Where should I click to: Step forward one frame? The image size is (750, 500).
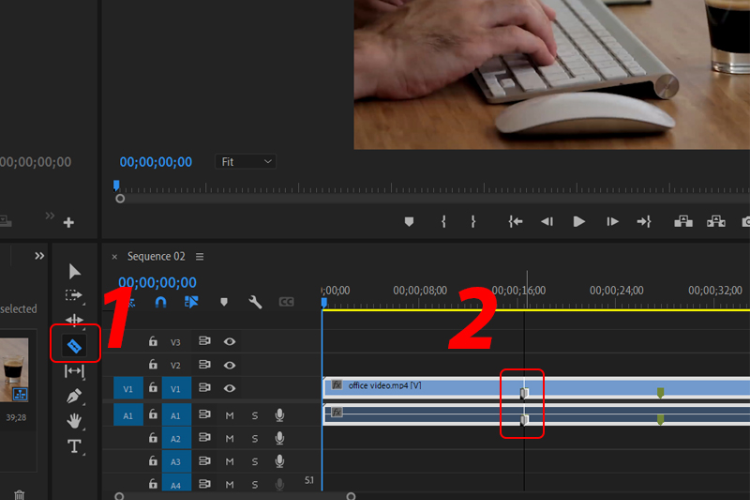click(x=612, y=222)
